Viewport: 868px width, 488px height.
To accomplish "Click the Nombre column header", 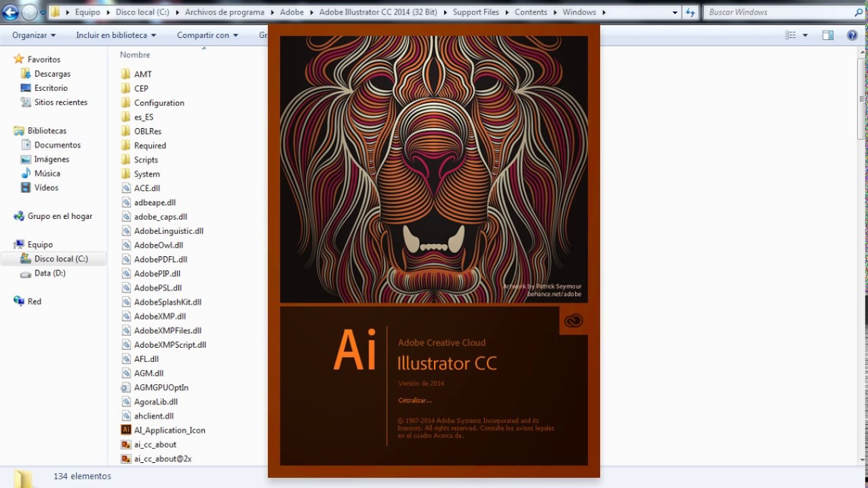I will coord(135,55).
